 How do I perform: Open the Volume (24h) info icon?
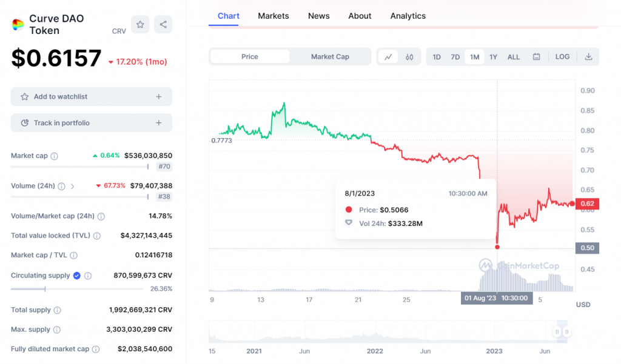[x=61, y=186]
